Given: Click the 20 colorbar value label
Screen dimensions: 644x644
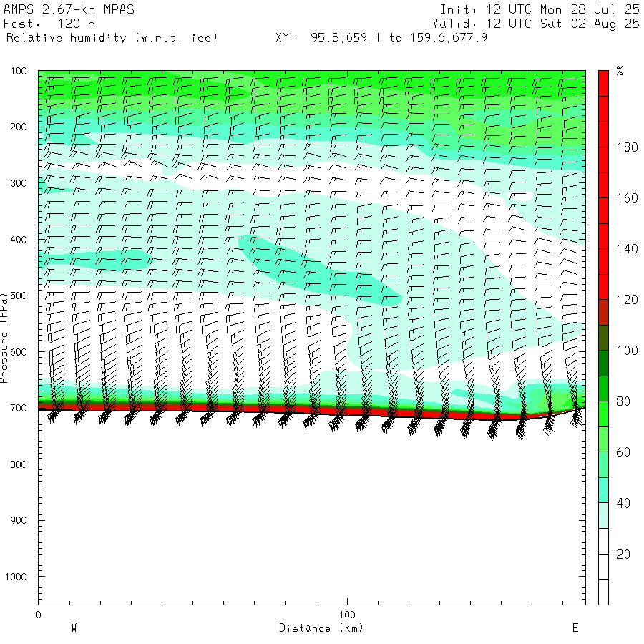Looking at the screenshot, I should point(623,554).
